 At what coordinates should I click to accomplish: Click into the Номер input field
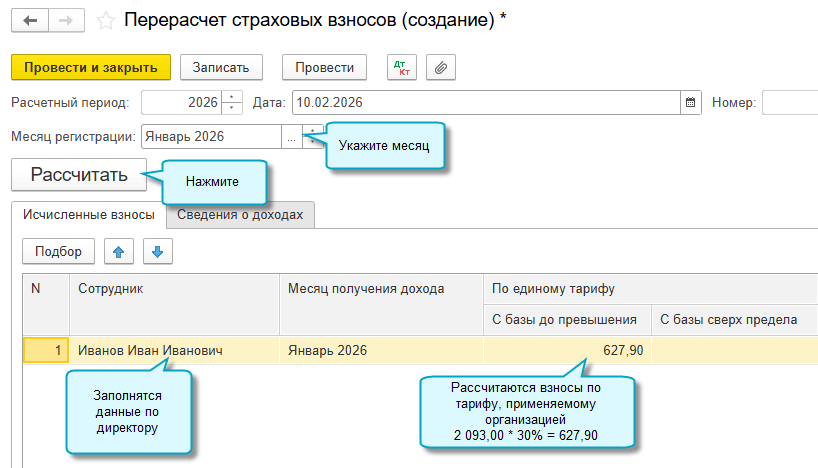(x=790, y=102)
